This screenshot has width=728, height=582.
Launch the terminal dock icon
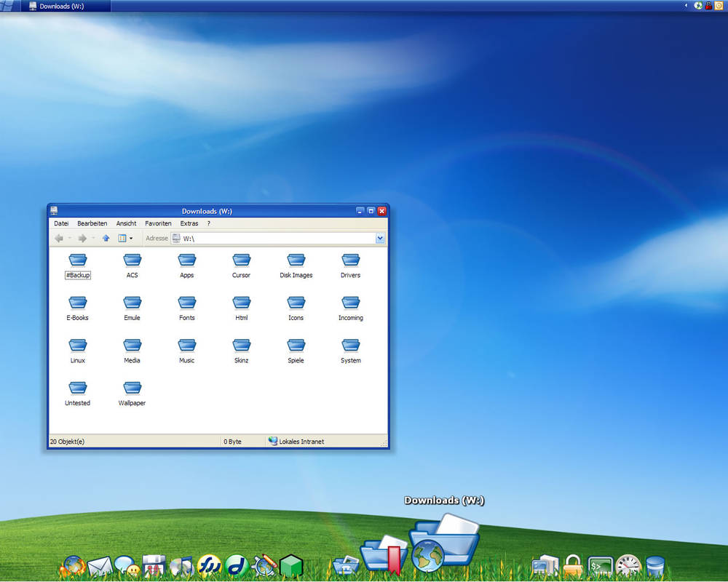[x=601, y=566]
